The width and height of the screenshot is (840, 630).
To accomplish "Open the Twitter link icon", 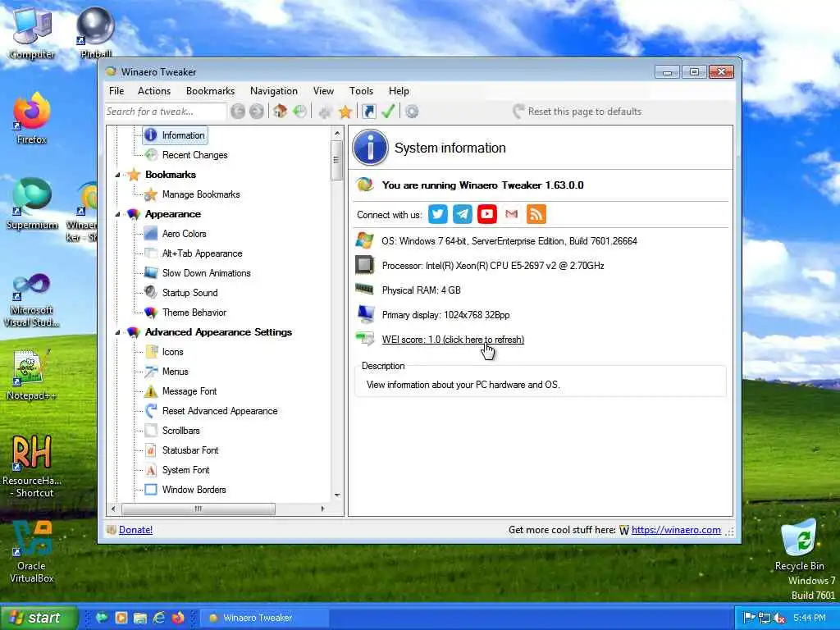I will click(438, 214).
